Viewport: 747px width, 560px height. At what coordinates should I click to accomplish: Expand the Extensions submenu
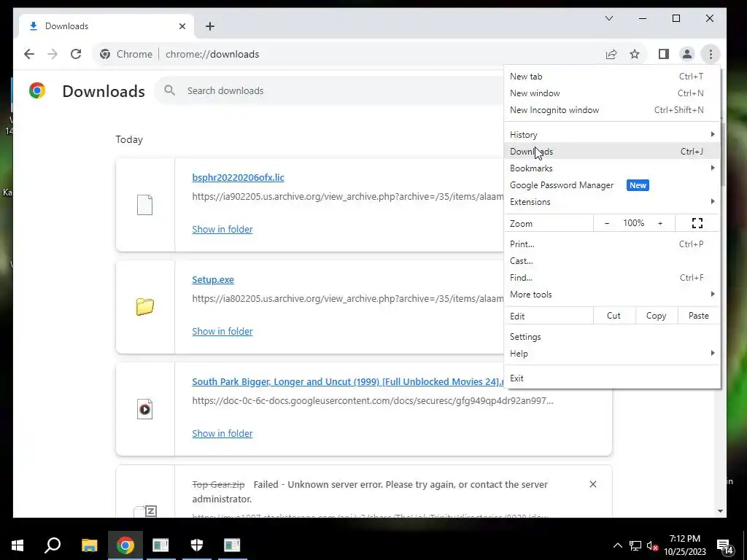(612, 202)
